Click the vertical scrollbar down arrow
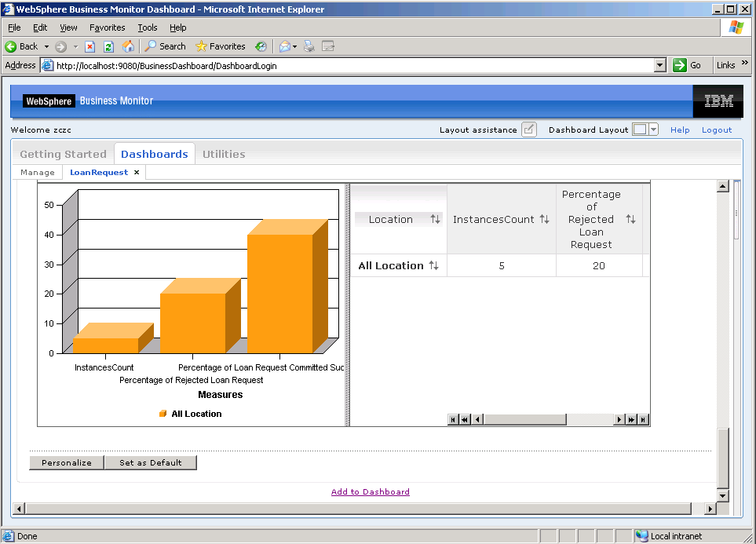The height and width of the screenshot is (544, 756). [x=723, y=496]
